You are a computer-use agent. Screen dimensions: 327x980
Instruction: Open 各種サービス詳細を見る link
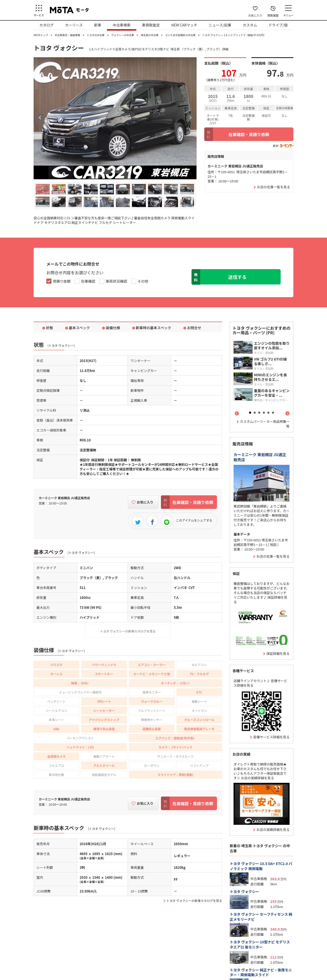tap(269, 737)
